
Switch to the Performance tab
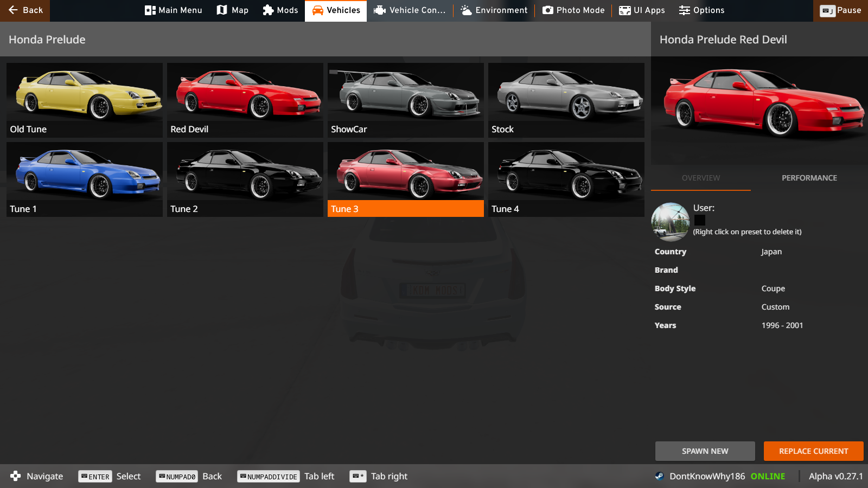(x=809, y=178)
